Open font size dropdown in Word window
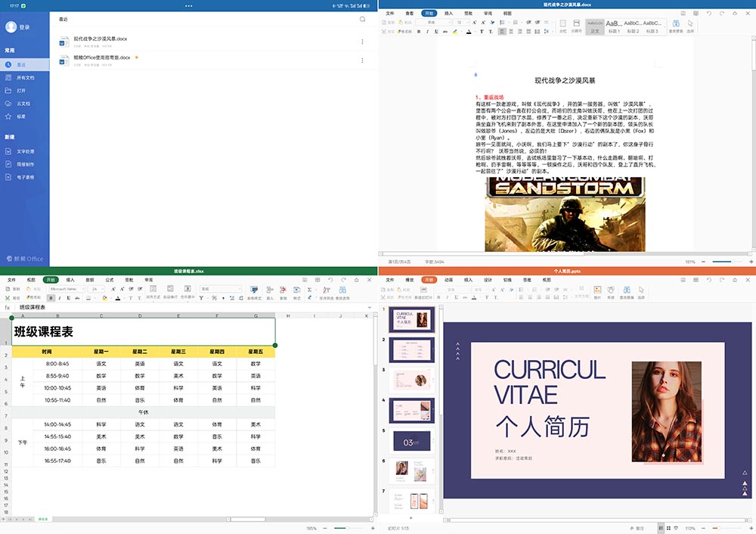The image size is (756, 534). [463, 22]
